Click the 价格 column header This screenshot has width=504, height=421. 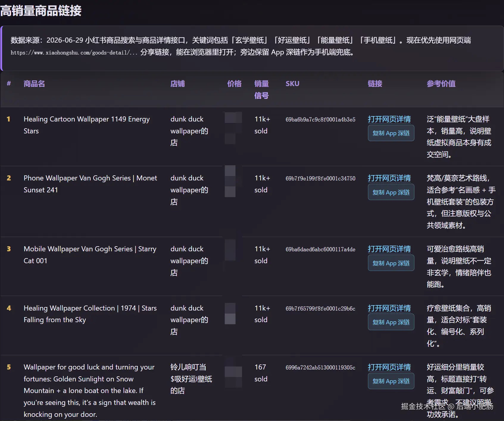pyautogui.click(x=234, y=84)
